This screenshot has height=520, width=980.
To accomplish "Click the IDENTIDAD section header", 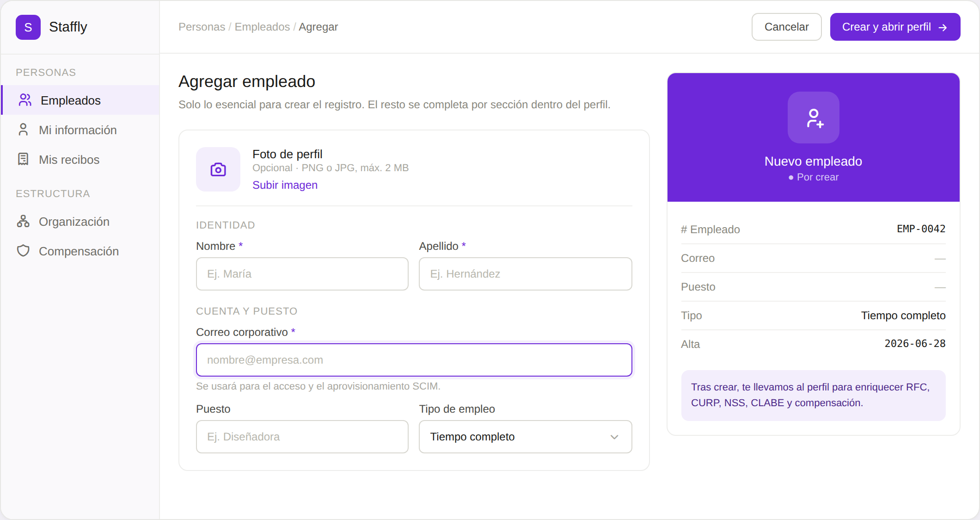I will [226, 225].
